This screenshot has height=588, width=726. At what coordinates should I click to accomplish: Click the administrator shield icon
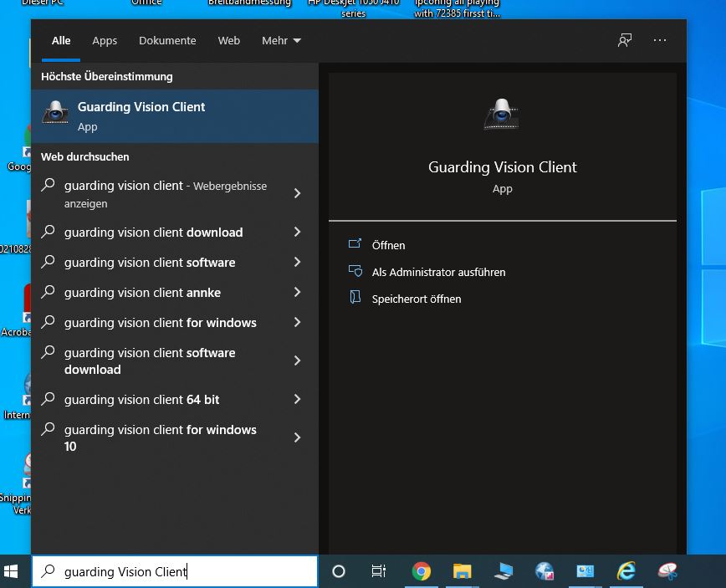click(355, 270)
